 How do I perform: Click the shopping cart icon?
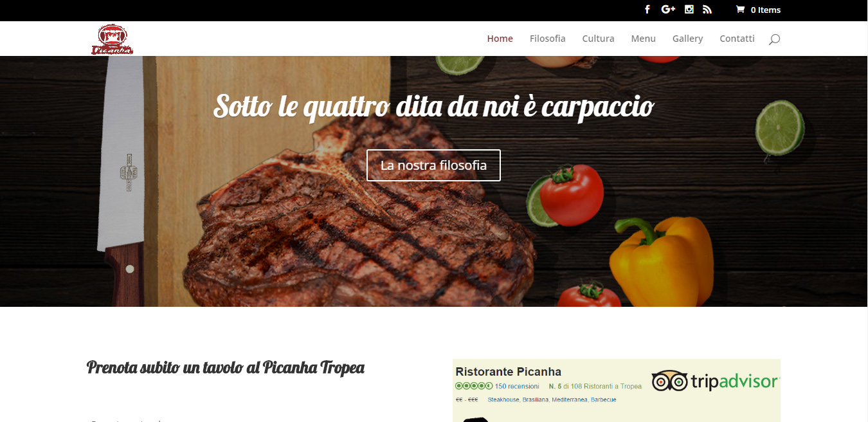[x=740, y=10]
